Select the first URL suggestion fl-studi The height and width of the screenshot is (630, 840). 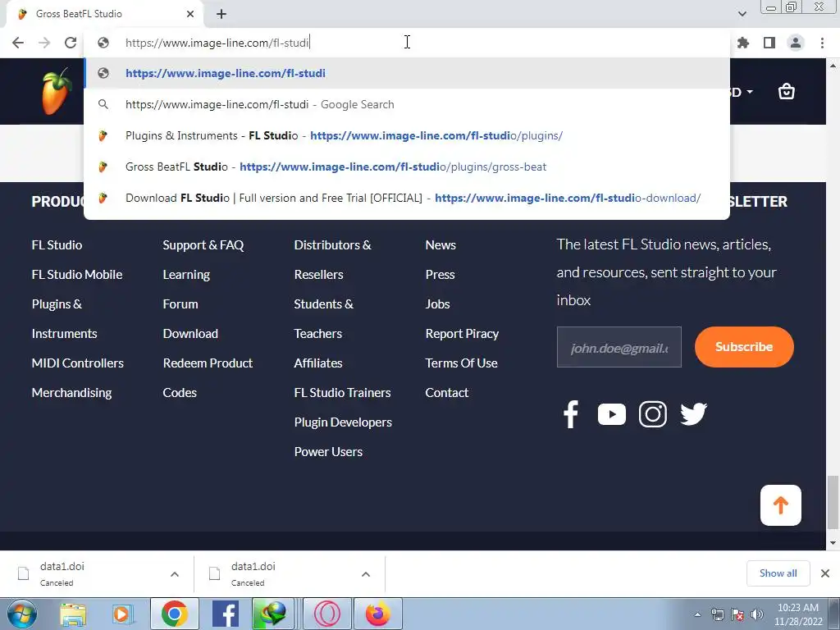coord(407,73)
